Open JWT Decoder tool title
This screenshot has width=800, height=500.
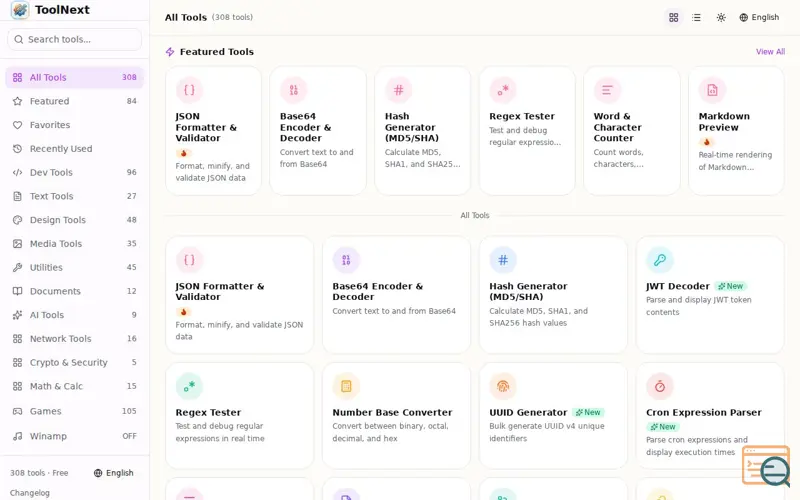[x=678, y=286]
